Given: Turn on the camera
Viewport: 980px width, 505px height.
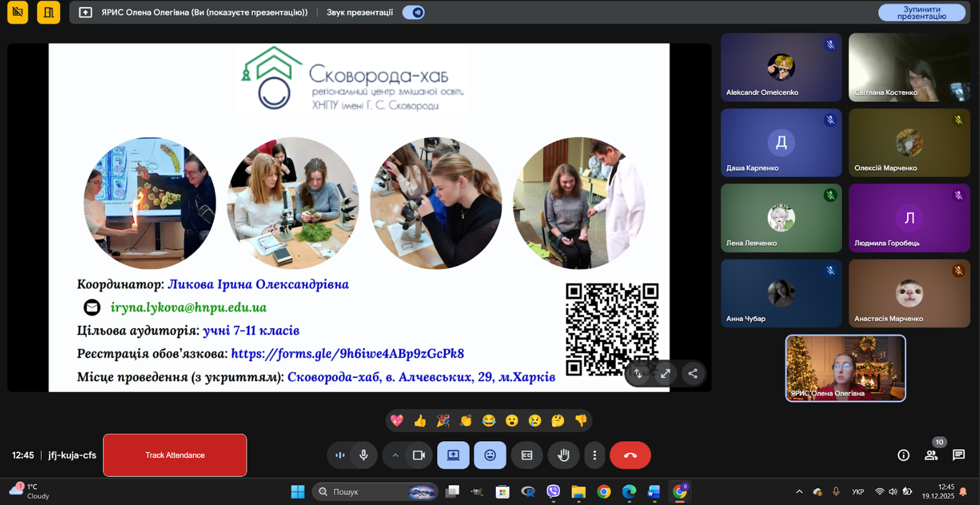Looking at the screenshot, I should pos(418,455).
